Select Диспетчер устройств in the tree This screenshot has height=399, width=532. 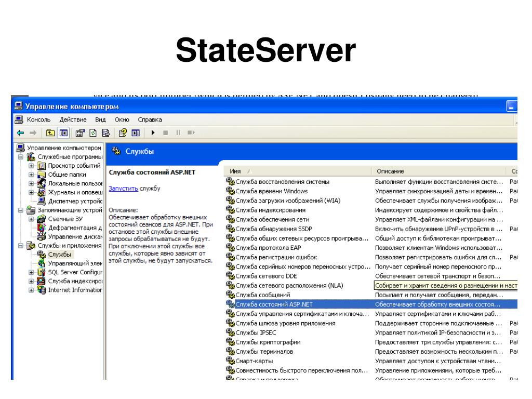click(75, 201)
